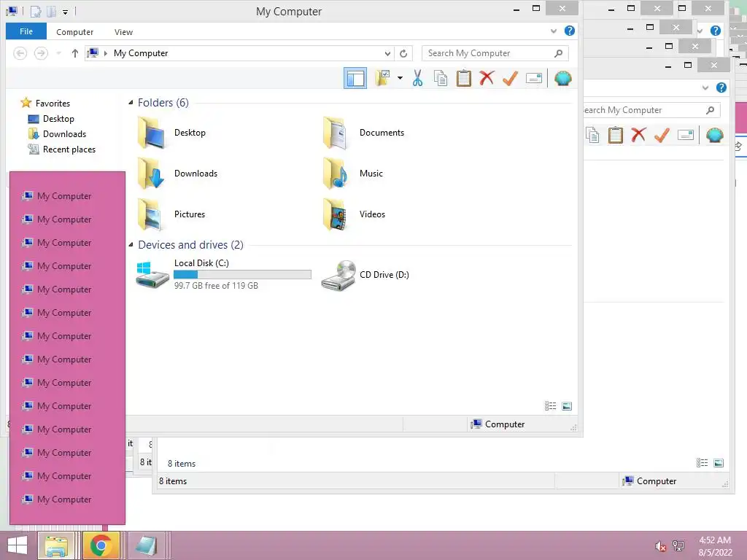Click Delete X icon in background window toolbar

tap(638, 135)
